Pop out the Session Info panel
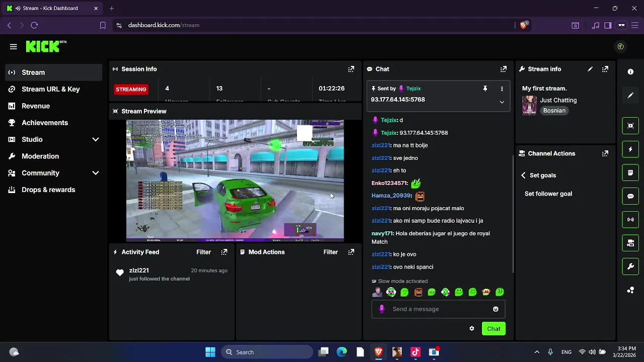644x362 pixels. (x=351, y=69)
